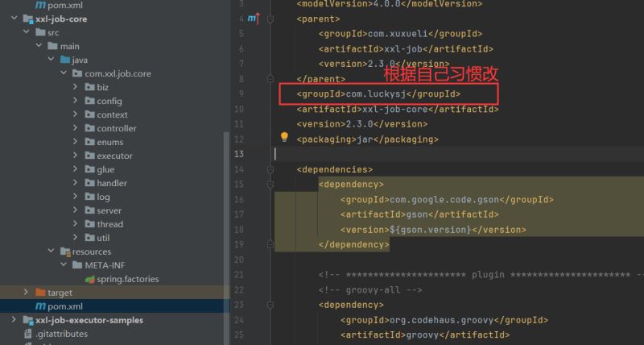The height and width of the screenshot is (345, 644).
Task: Click the spring.factories Spring leaf icon
Action: click(x=90, y=279)
